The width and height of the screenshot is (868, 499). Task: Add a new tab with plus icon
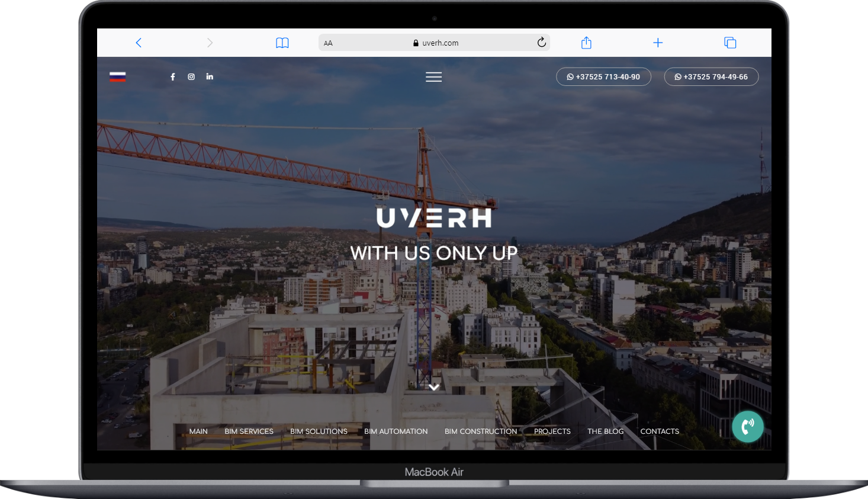pyautogui.click(x=658, y=43)
